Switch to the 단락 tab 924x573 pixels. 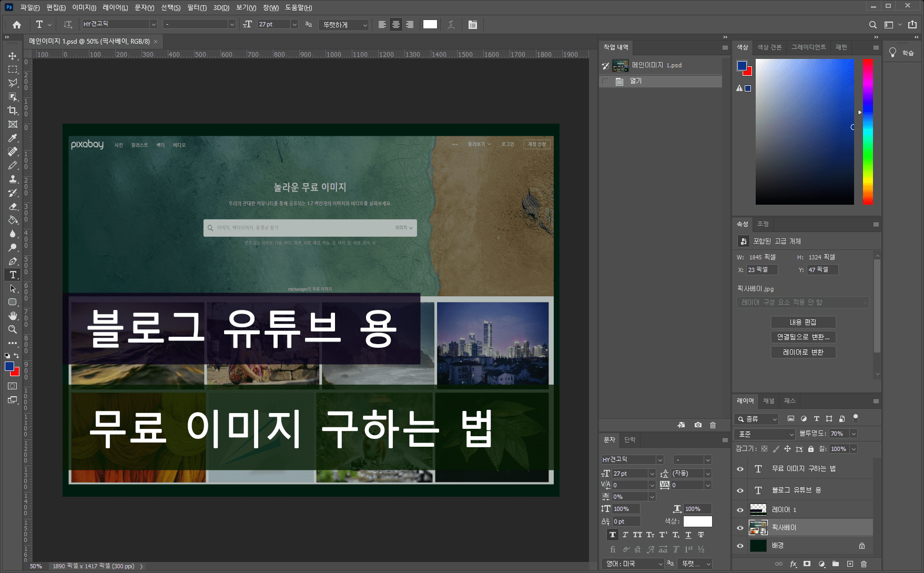631,440
